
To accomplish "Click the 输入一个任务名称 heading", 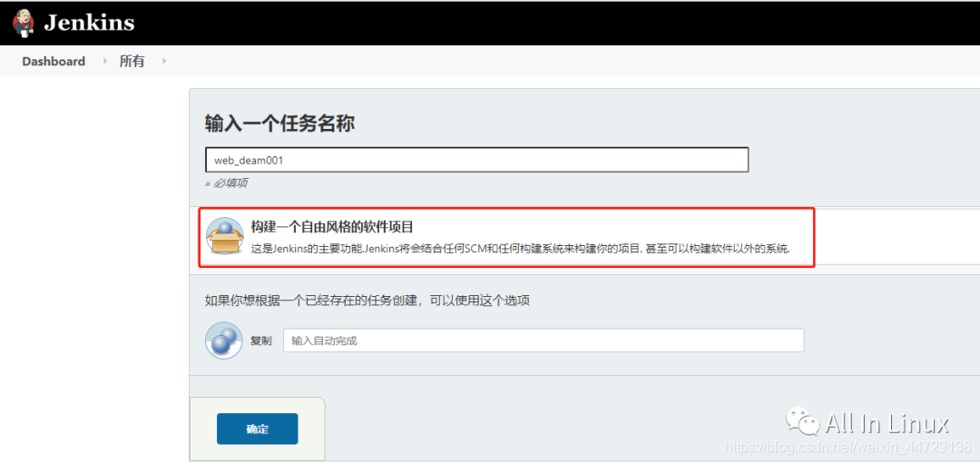I will click(280, 123).
